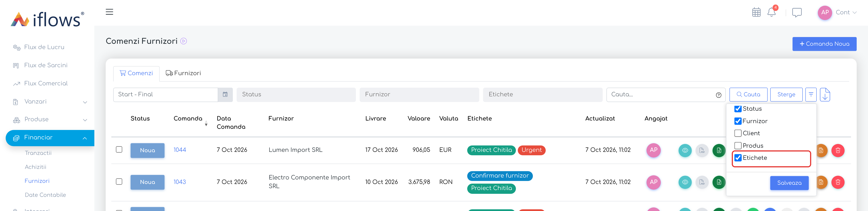Viewport: 868px width, 211px height.
Task: Click the AP account avatar in header
Action: 825,12
